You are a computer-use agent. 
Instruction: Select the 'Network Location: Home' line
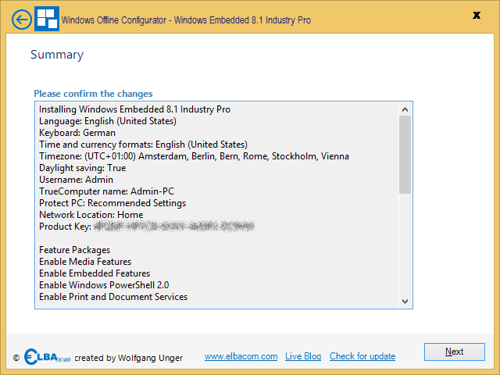point(91,215)
